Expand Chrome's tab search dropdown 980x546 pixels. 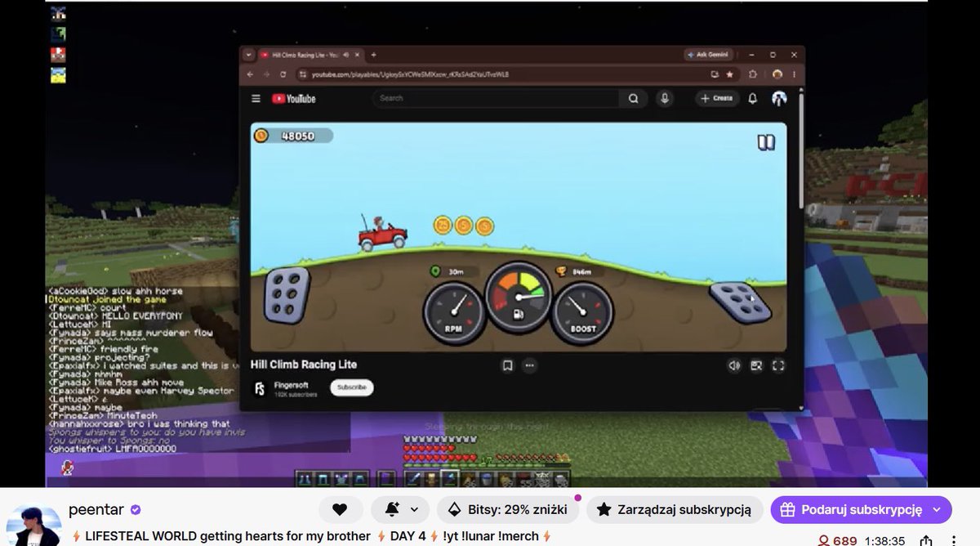coord(250,55)
